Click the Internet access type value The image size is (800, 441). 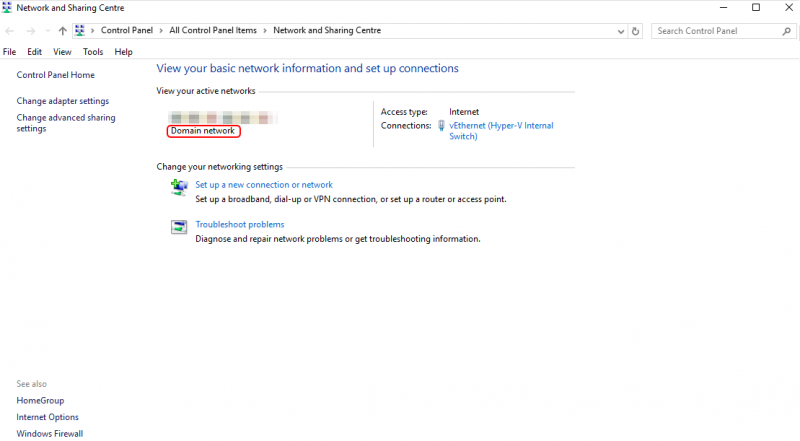[464, 112]
